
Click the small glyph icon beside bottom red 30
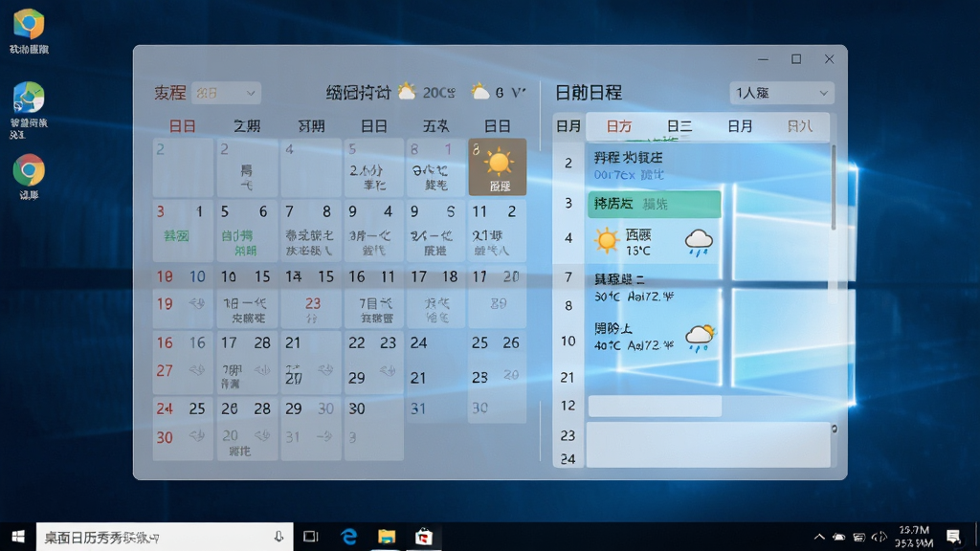click(x=197, y=436)
